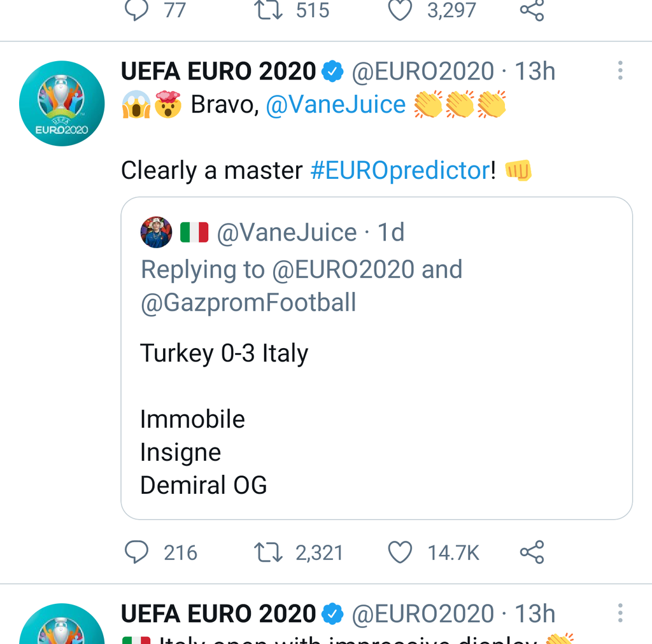Open more options for the Bravo tweet
The image size is (652, 644).
pyautogui.click(x=620, y=71)
